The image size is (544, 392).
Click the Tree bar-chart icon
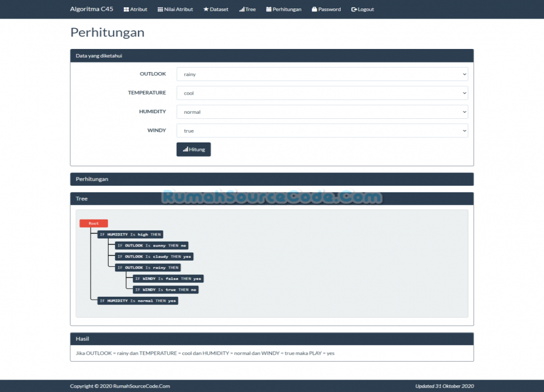(241, 9)
